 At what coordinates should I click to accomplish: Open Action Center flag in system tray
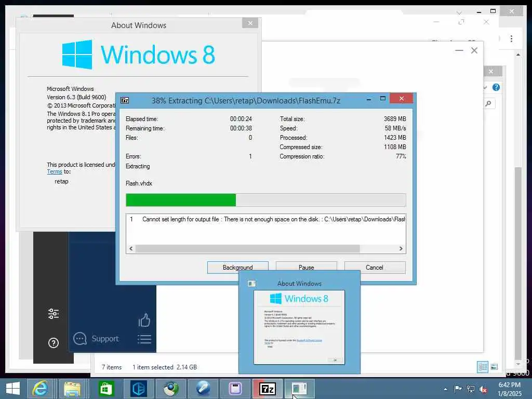pyautogui.click(x=458, y=389)
